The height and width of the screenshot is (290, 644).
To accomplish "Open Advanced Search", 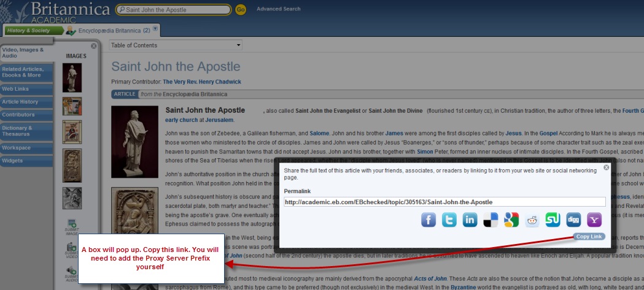I will (279, 9).
